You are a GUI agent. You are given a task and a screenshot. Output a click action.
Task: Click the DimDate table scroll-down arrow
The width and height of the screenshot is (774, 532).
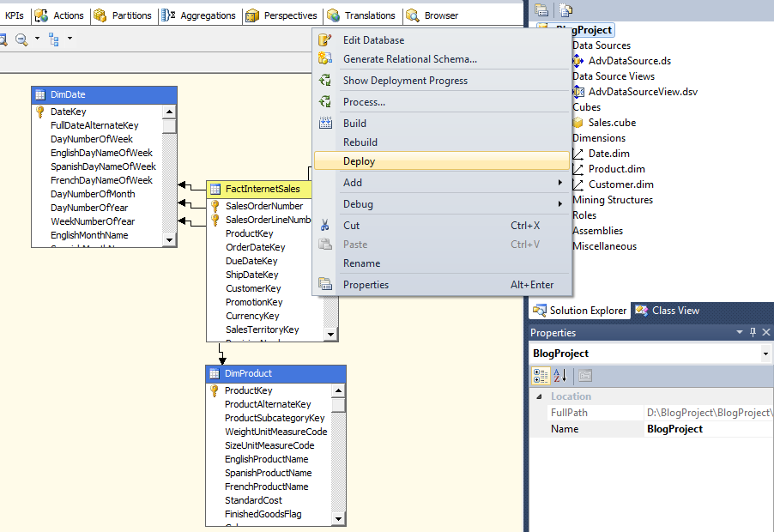coord(169,240)
